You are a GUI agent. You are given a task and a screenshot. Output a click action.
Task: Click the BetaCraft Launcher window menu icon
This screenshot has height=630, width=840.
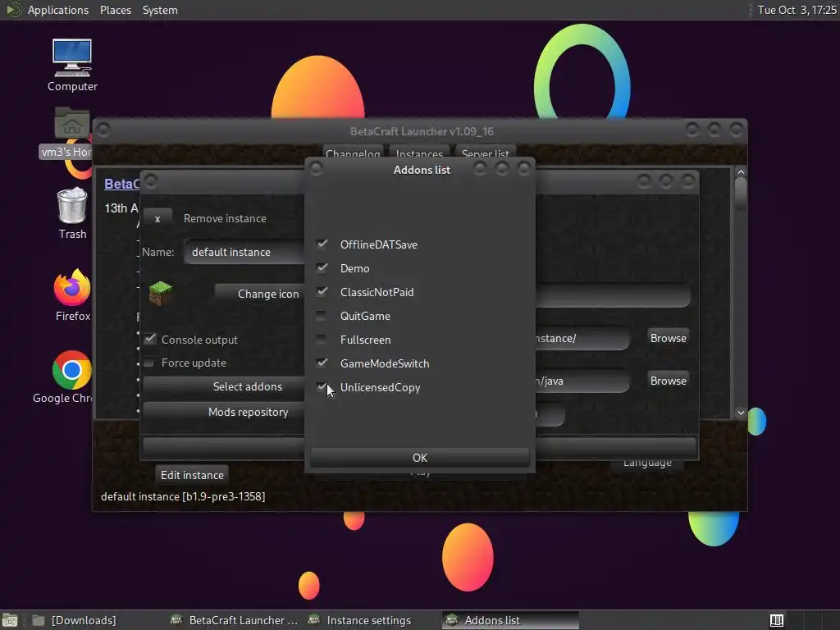103,130
